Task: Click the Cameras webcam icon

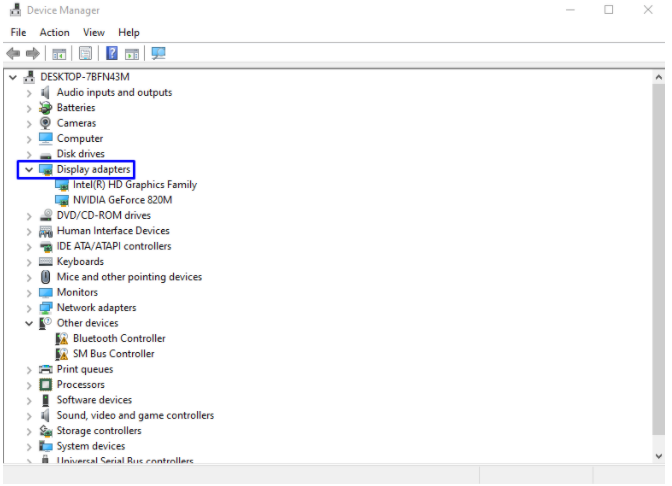Action: pos(45,123)
